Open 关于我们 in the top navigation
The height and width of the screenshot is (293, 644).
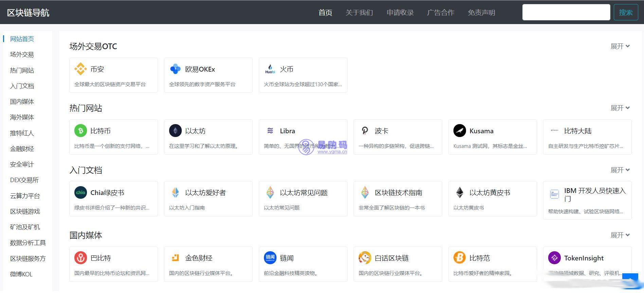point(359,13)
